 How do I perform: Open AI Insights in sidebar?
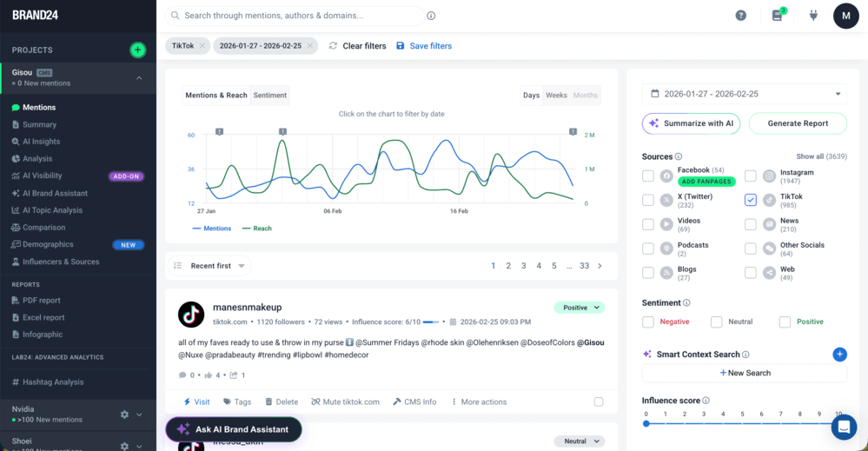pyautogui.click(x=41, y=142)
